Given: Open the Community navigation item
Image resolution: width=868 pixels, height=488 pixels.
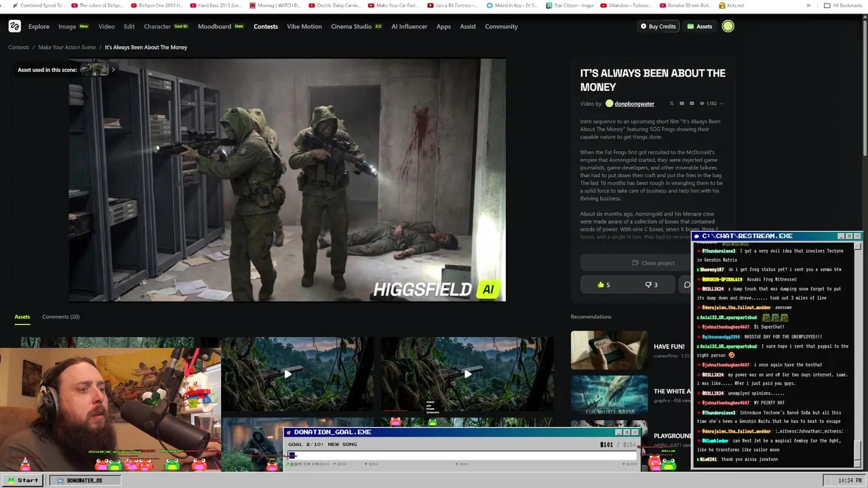Looking at the screenshot, I should (x=501, y=26).
